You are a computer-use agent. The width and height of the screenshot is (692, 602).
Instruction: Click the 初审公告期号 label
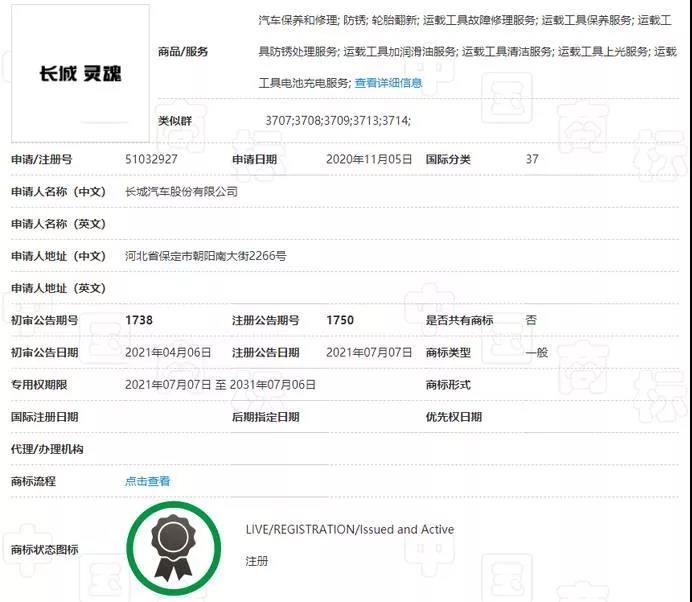45,320
